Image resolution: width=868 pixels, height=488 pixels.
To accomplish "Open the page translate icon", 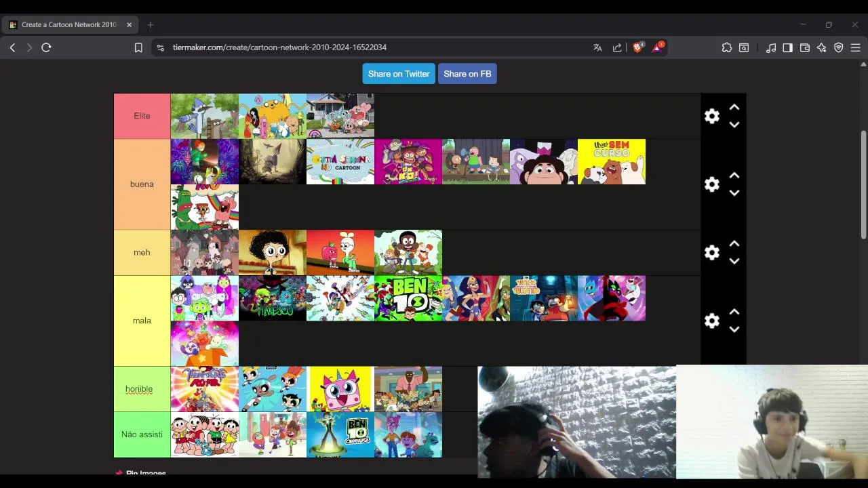I will pos(597,47).
